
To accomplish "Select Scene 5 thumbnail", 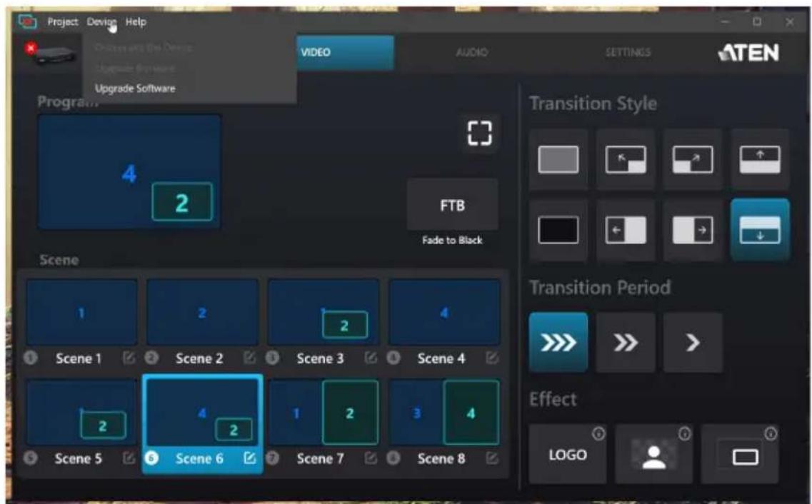I will pos(82,413).
